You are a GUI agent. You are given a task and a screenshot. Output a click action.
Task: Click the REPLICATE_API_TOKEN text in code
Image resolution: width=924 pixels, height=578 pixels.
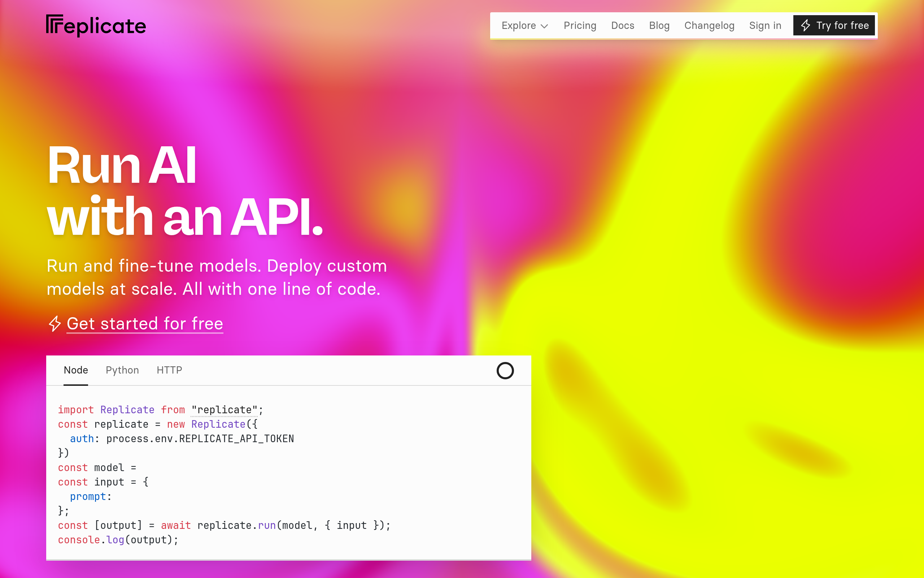tap(236, 439)
